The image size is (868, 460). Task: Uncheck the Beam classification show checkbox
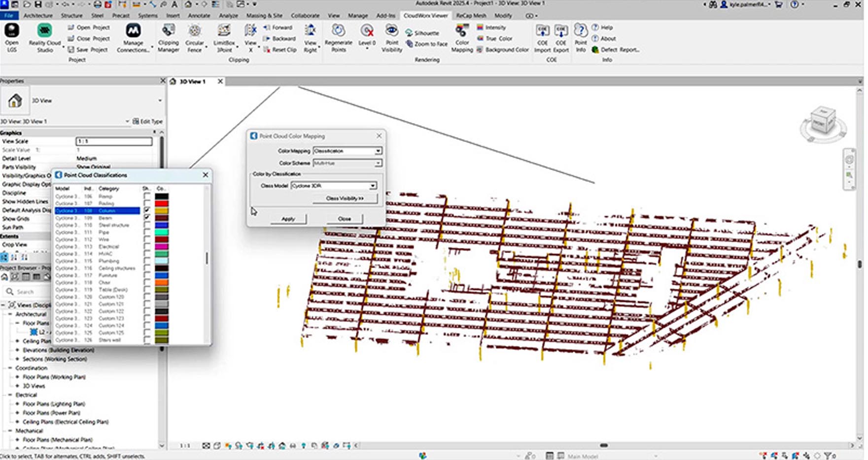(x=147, y=217)
